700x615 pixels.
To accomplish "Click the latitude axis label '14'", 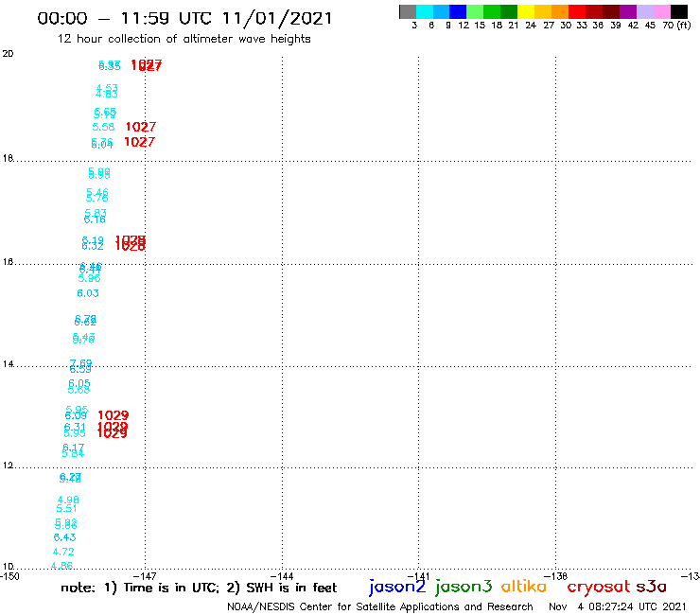I will 8,364.
